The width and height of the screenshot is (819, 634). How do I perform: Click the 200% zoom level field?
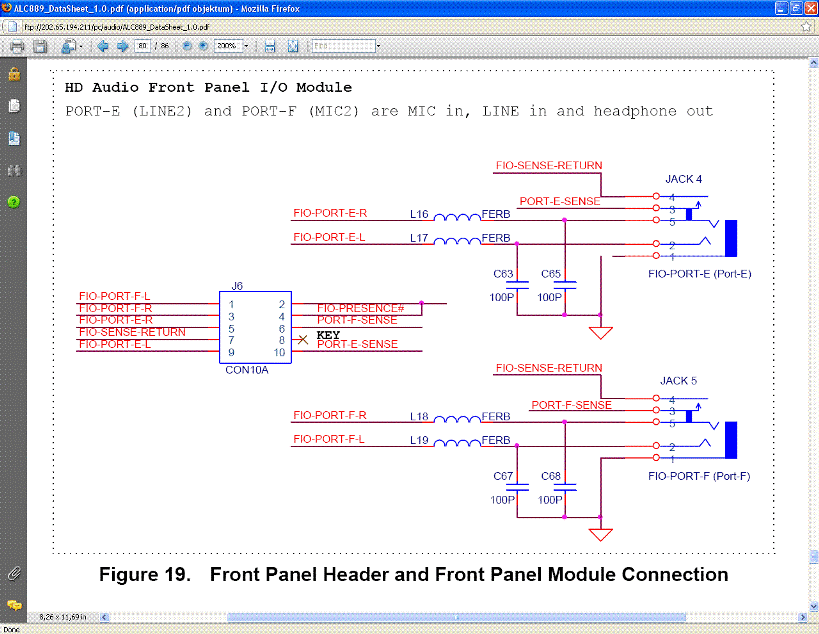pyautogui.click(x=228, y=46)
